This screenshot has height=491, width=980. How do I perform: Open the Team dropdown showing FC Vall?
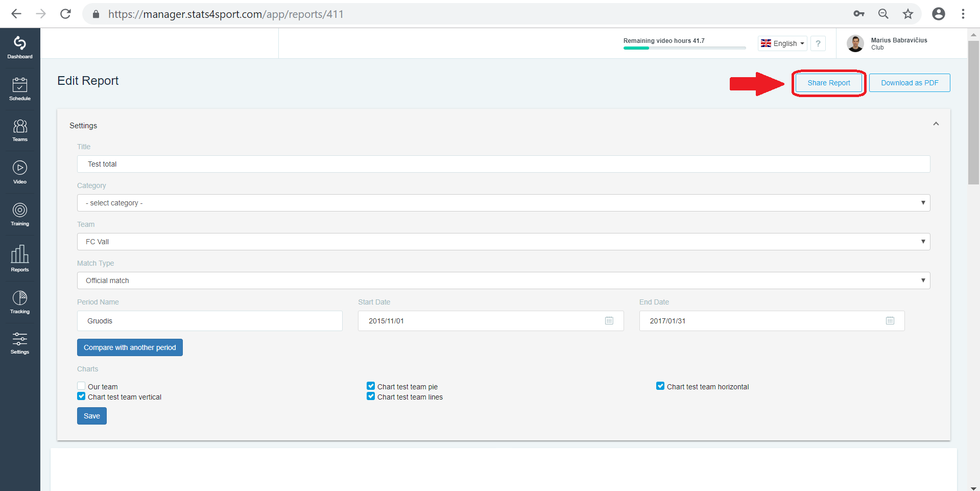504,242
